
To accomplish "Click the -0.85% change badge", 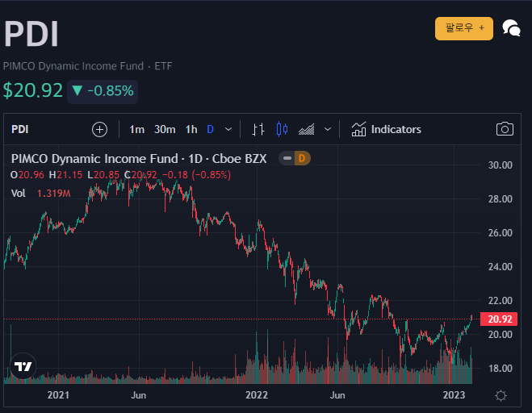I will coord(103,91).
